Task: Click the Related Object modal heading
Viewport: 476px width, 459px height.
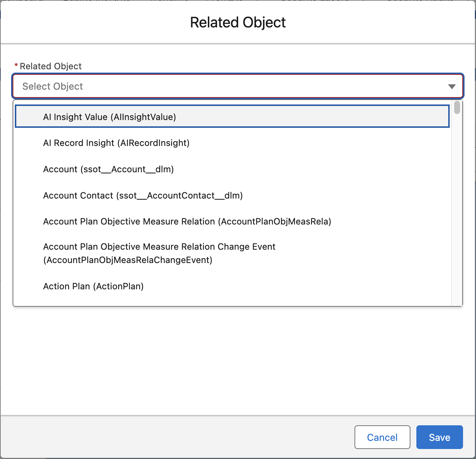Action: (x=238, y=22)
